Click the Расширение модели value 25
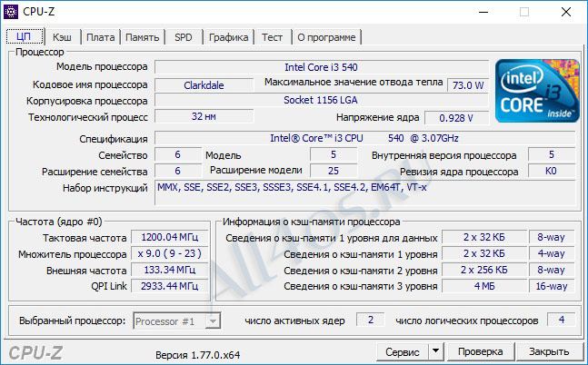 point(334,171)
